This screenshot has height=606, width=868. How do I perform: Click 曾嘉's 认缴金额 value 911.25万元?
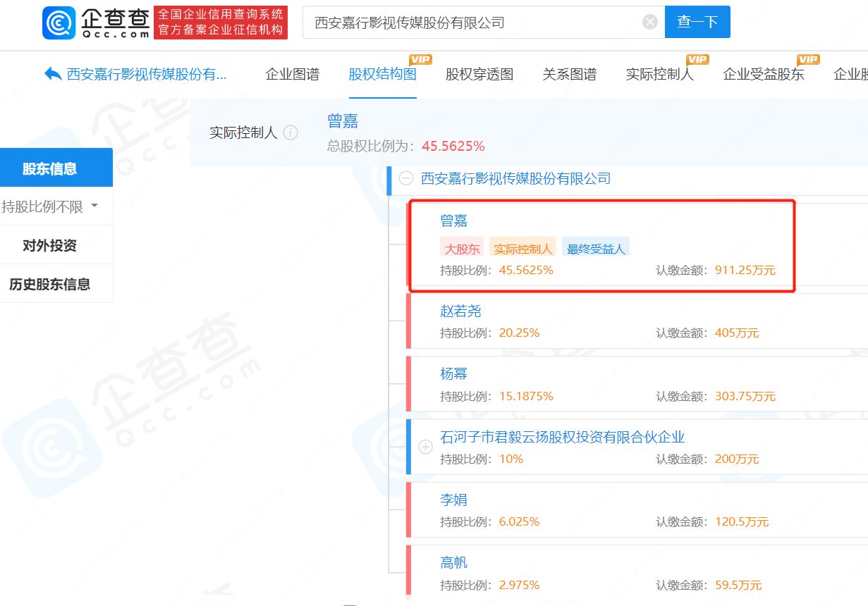(745, 270)
